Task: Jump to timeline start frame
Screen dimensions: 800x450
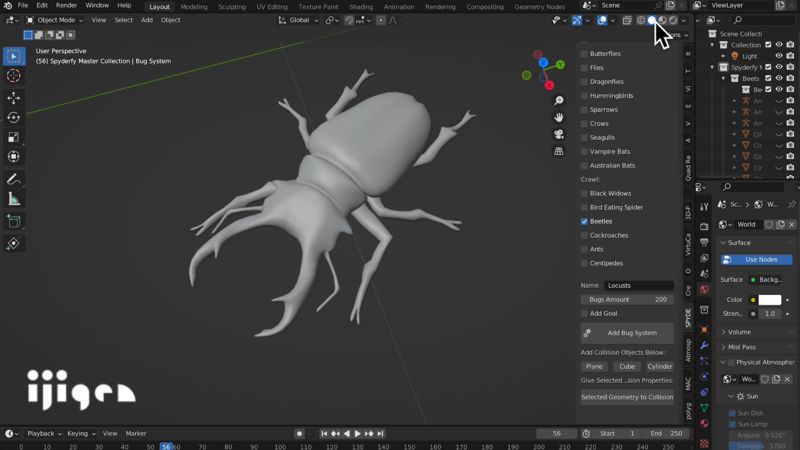Action: click(x=324, y=434)
